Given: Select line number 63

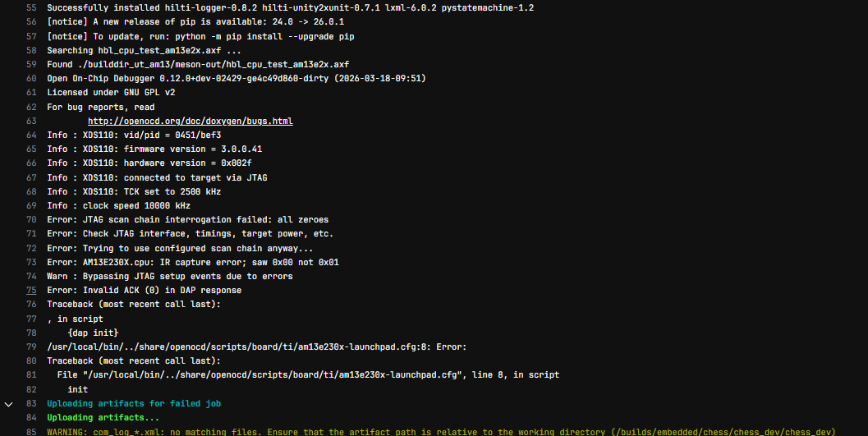Looking at the screenshot, I should 31,121.
